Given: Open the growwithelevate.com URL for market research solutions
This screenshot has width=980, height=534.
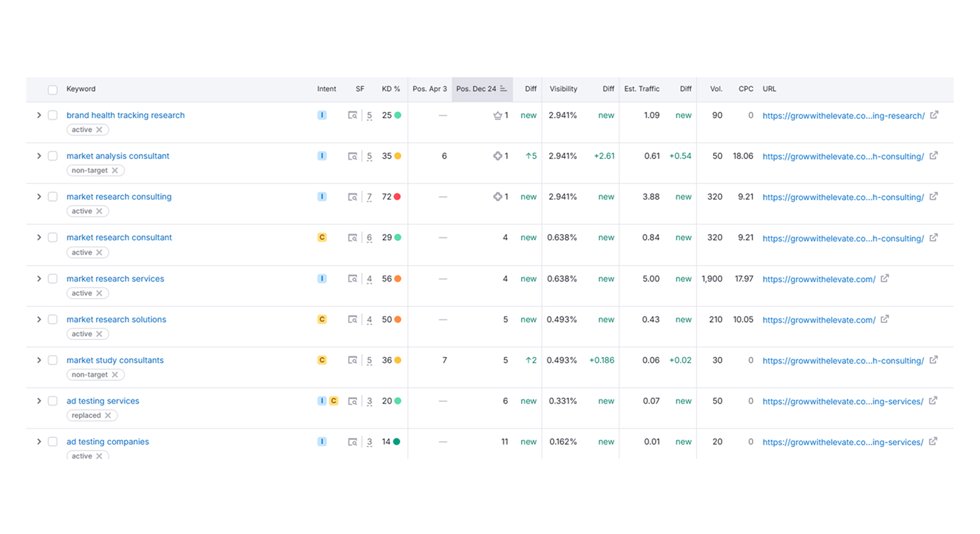Looking at the screenshot, I should tap(819, 320).
